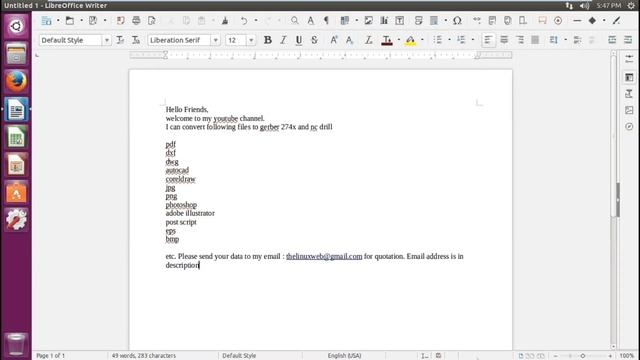Click Page 1 of 1 in status bar
Viewport: 640px width, 360px height.
click(51, 356)
